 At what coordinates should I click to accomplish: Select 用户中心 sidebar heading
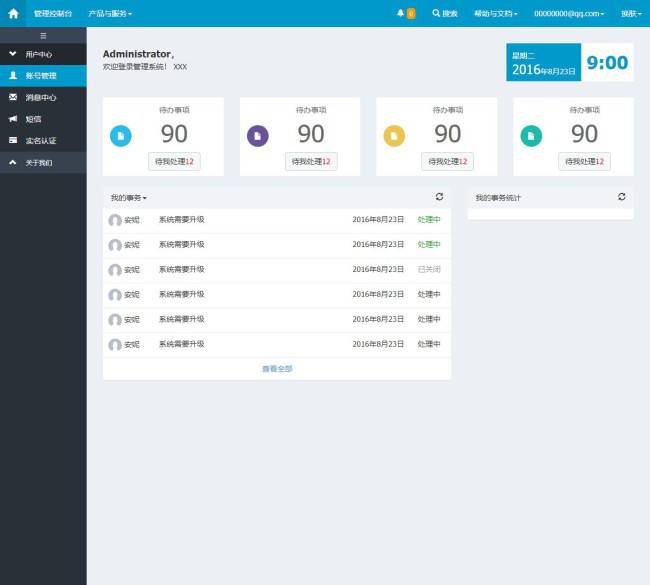click(43, 54)
